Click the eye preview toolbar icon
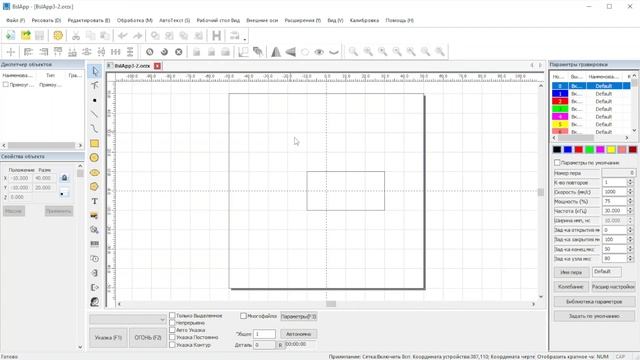Image resolution: width=640 pixels, height=360 pixels. click(x=319, y=52)
